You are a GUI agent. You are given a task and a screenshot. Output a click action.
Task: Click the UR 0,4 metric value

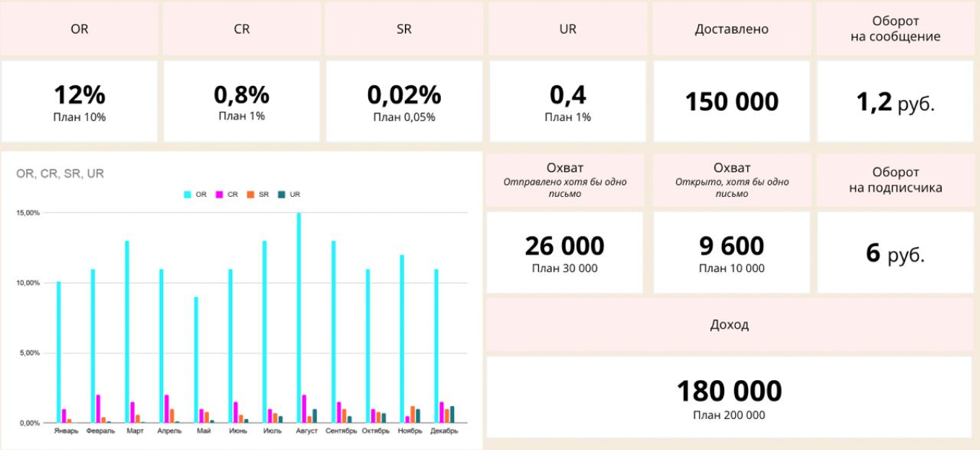[x=567, y=95]
